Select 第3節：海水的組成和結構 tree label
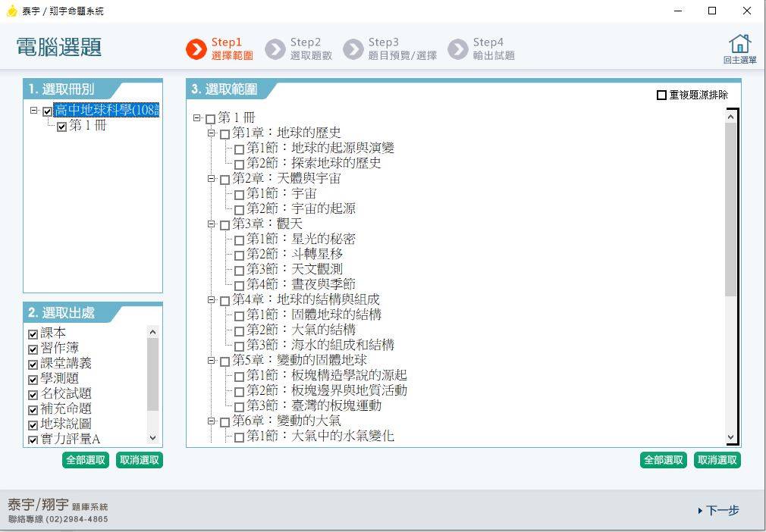The image size is (766, 532). 320,345
